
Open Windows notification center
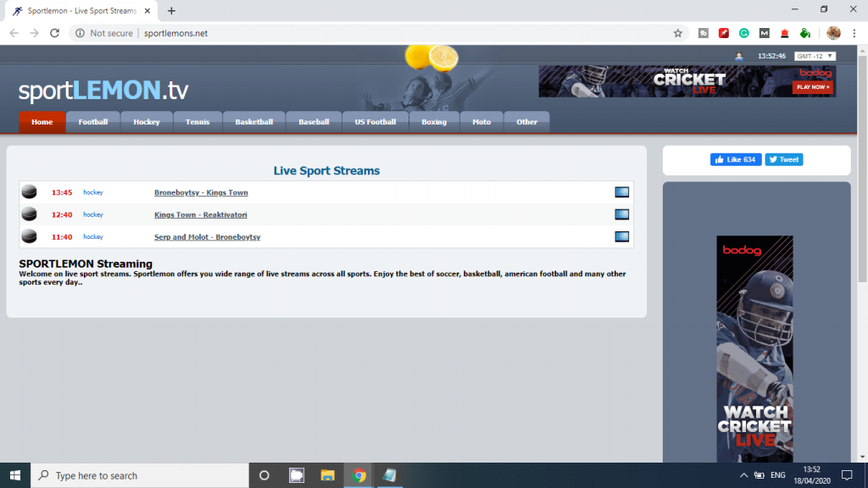pyautogui.click(x=847, y=475)
